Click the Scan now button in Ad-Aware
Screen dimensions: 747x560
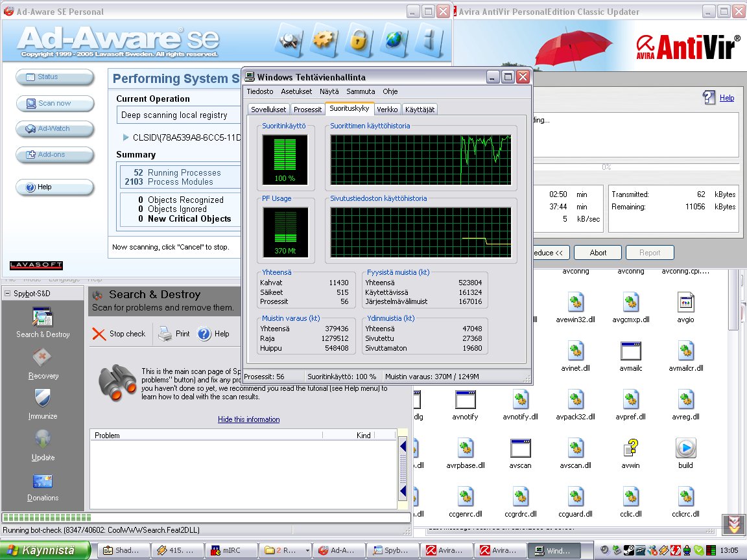[54, 103]
